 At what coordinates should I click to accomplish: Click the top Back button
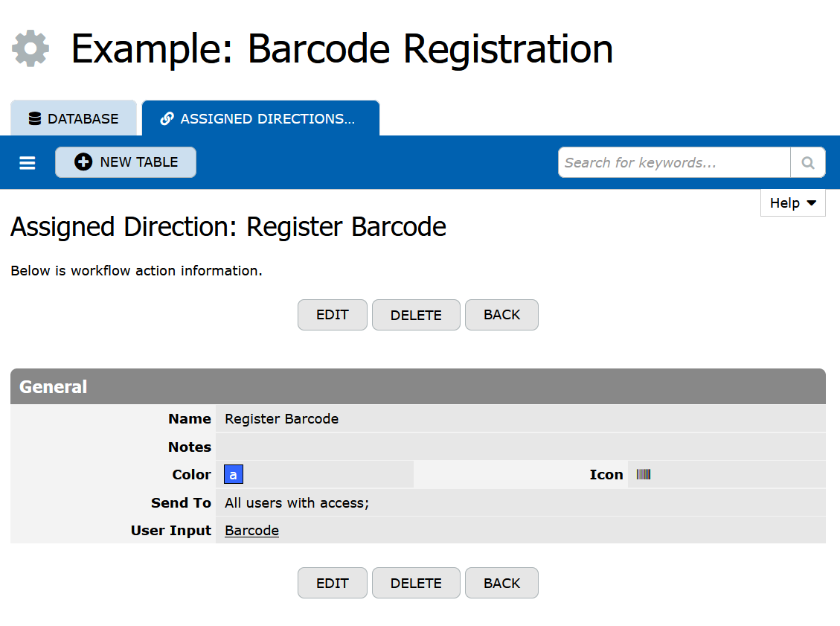[501, 315]
